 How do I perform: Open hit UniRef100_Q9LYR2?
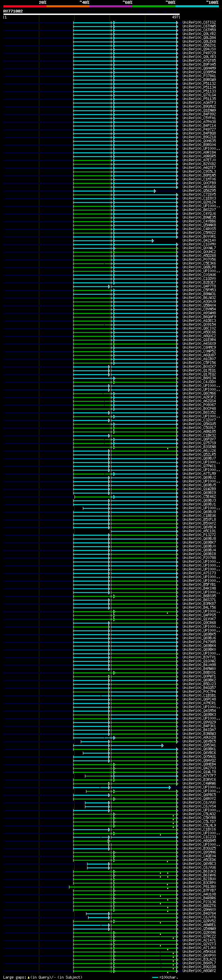(199, 34)
